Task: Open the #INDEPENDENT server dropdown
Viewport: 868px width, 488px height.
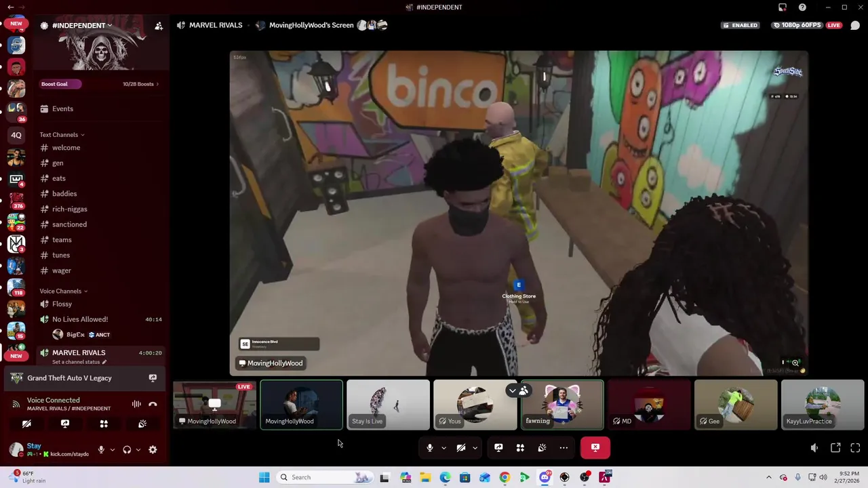Action: click(81, 26)
